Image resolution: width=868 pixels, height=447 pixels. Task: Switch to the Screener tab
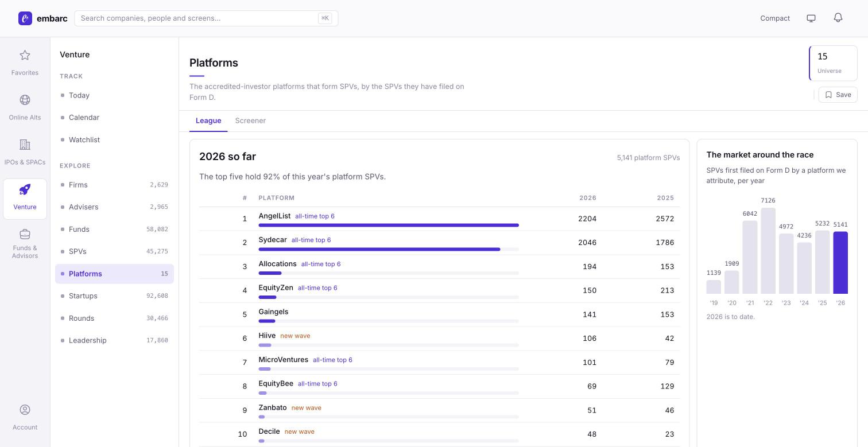250,121
